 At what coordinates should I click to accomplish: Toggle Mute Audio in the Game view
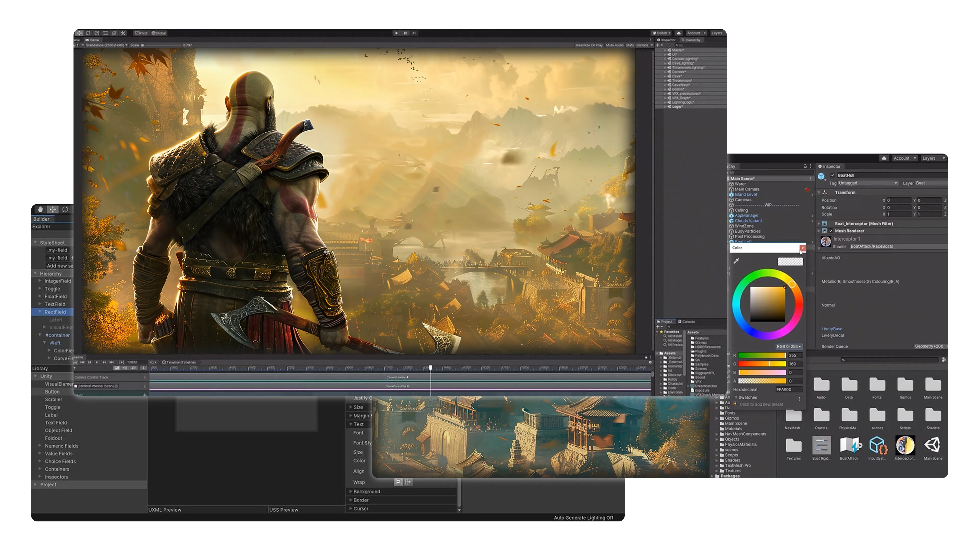point(615,45)
